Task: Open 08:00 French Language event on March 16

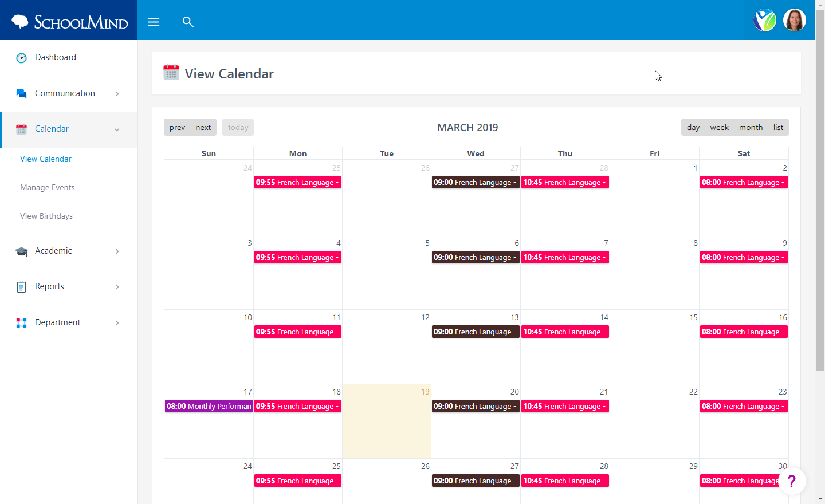Action: [744, 332]
